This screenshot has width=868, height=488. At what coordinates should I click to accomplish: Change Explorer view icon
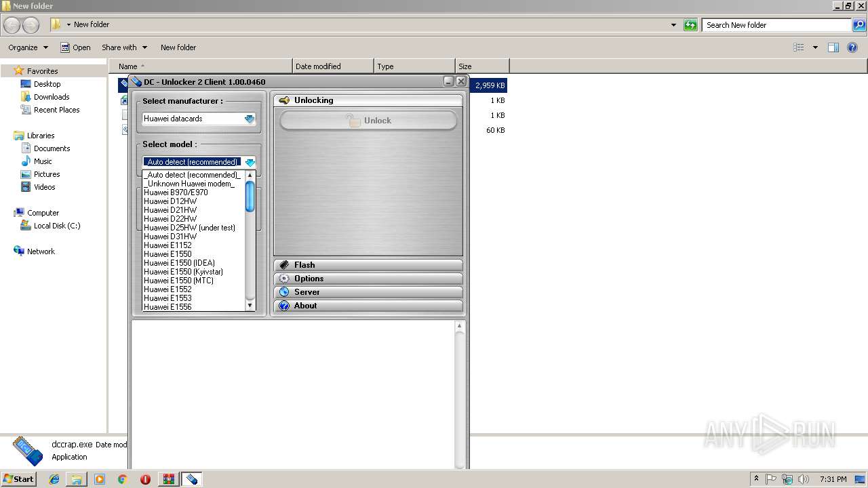[799, 47]
